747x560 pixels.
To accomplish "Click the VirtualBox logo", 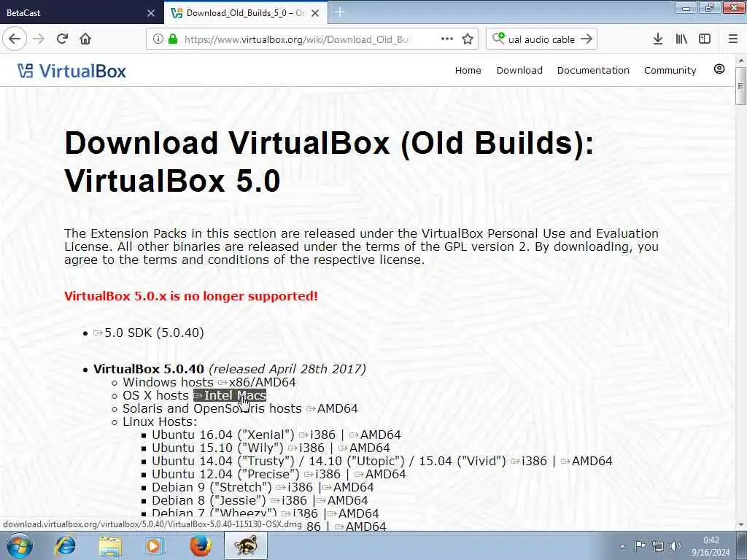I will (x=71, y=71).
